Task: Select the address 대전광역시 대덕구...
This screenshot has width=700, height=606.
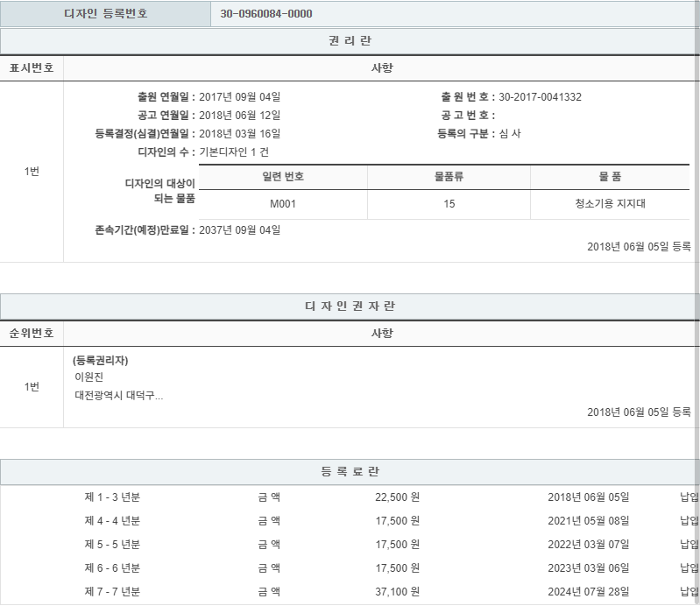Action: point(119,395)
